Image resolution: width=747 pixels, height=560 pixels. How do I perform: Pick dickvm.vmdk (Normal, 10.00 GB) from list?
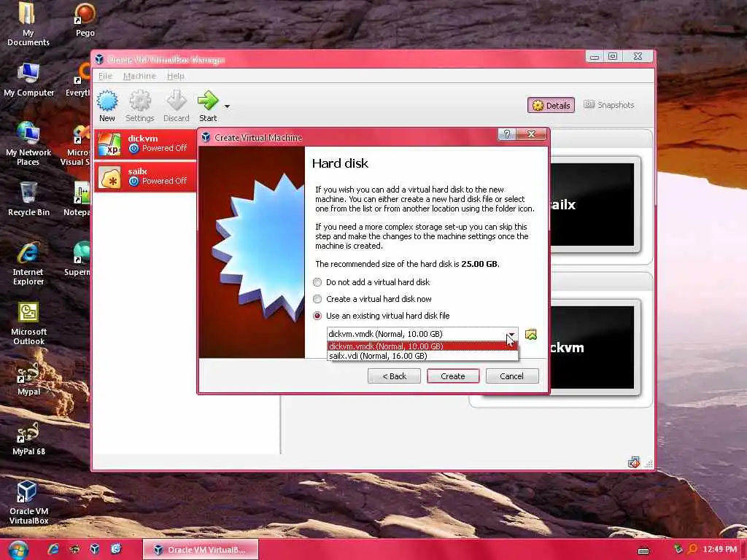[422, 346]
